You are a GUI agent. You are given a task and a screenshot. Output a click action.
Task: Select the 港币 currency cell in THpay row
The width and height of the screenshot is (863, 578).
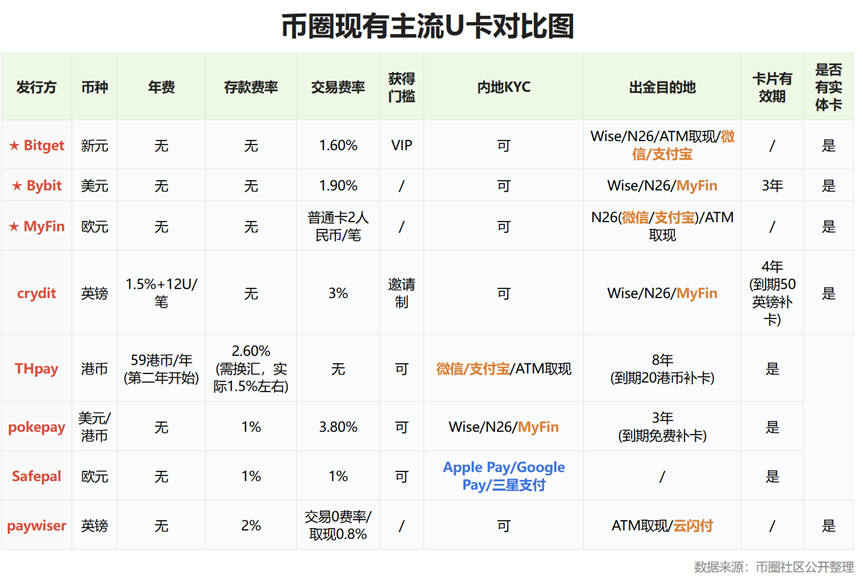[x=95, y=368]
